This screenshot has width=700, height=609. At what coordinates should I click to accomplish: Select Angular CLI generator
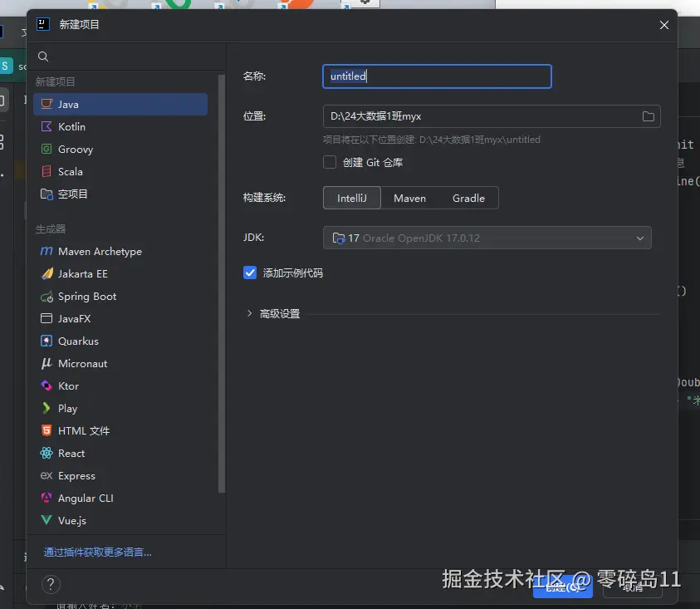[x=120, y=498]
